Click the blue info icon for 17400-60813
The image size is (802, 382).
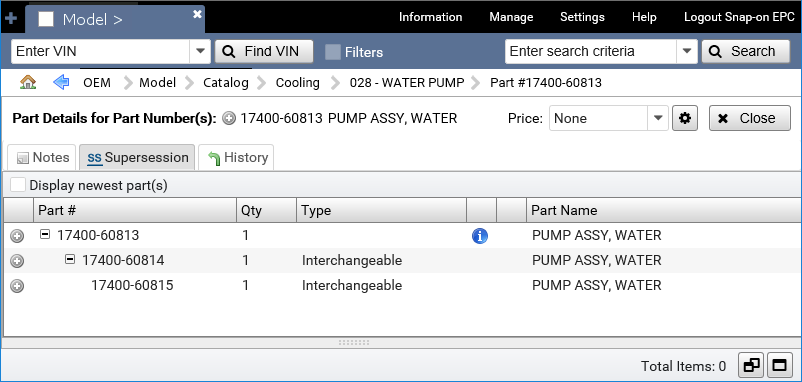point(480,236)
